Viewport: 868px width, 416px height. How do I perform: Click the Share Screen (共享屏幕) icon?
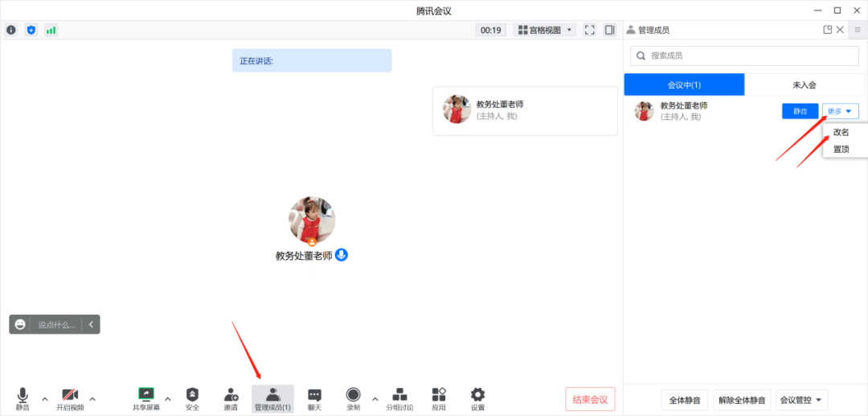pos(145,395)
